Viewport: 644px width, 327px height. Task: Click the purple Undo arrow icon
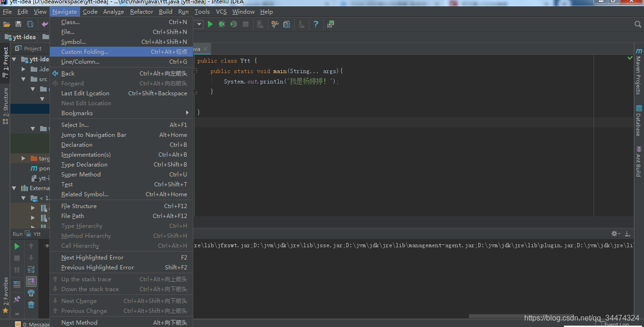[44, 24]
